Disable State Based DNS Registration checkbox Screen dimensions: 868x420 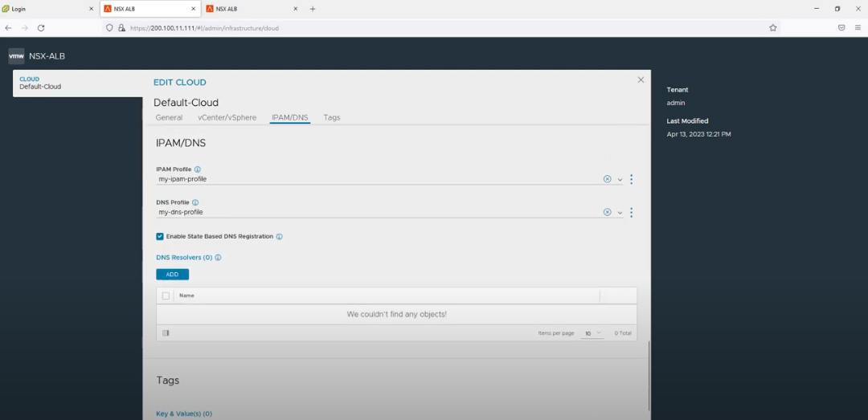click(160, 236)
